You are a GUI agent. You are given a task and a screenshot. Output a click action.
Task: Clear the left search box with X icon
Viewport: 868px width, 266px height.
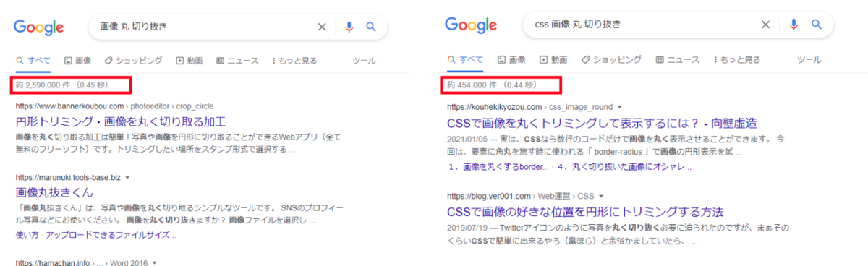322,27
